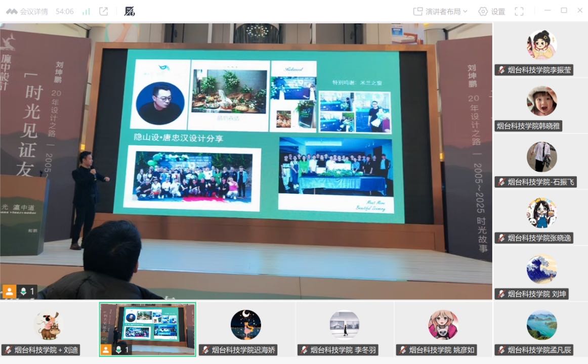
Task: Click muted mic icon beside 刘坤
Action: point(501,294)
